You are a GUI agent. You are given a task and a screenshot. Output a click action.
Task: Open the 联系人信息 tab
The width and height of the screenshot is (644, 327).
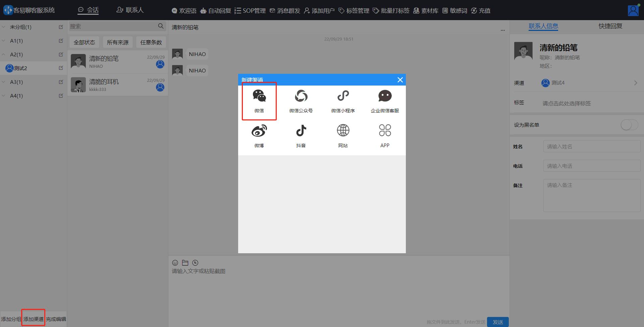click(543, 26)
